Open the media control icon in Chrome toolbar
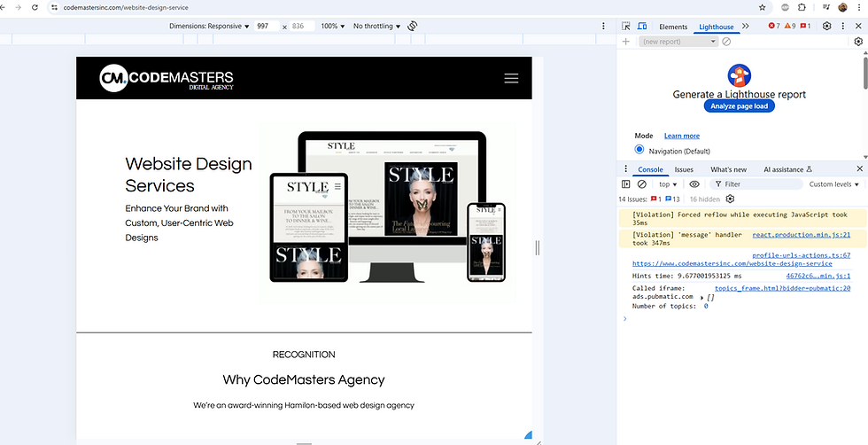 point(826,8)
